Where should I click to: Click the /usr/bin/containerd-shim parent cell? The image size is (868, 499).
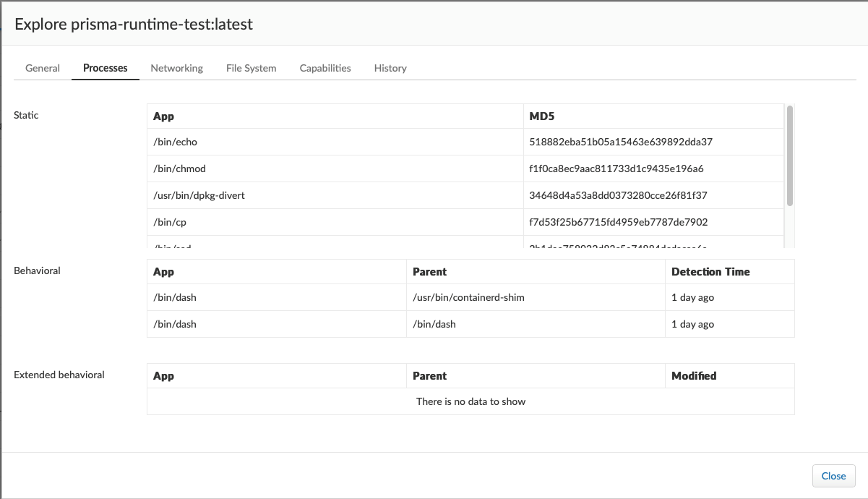(468, 298)
